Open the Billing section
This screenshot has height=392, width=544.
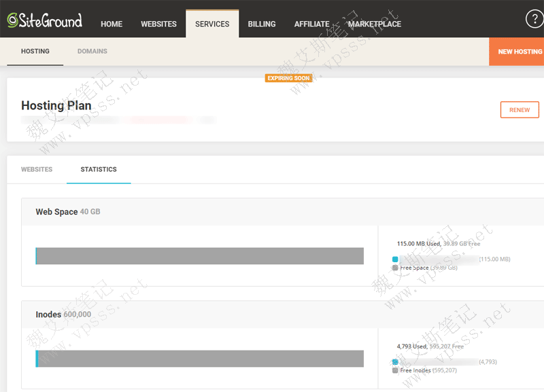(x=262, y=24)
